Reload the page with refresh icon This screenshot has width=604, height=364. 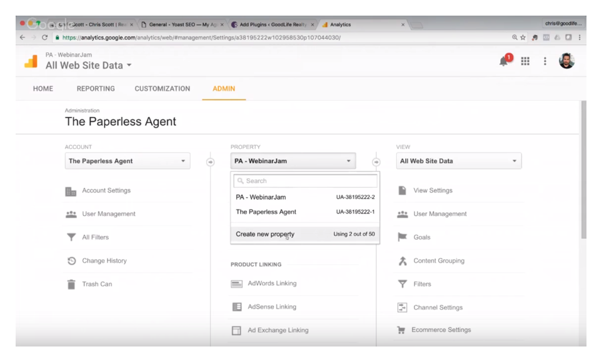click(x=44, y=38)
